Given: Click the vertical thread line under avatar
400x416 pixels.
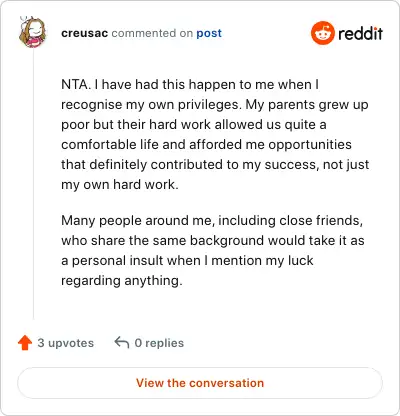Looking at the screenshot, I should click(x=33, y=183).
